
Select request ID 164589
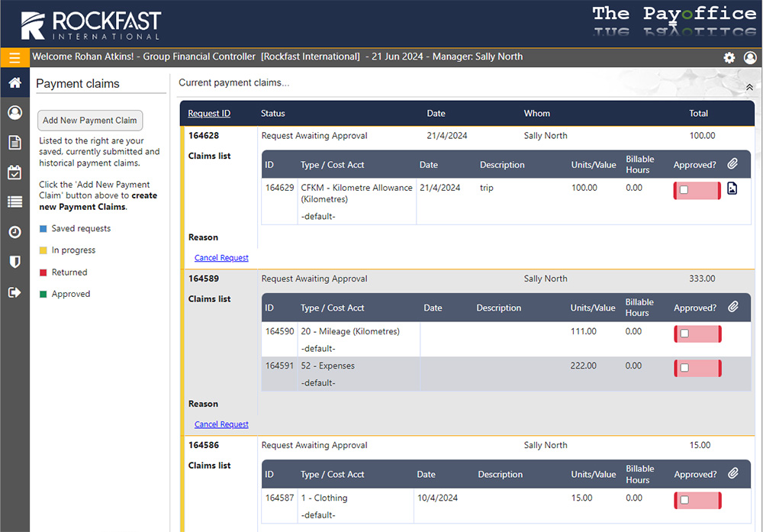click(204, 279)
